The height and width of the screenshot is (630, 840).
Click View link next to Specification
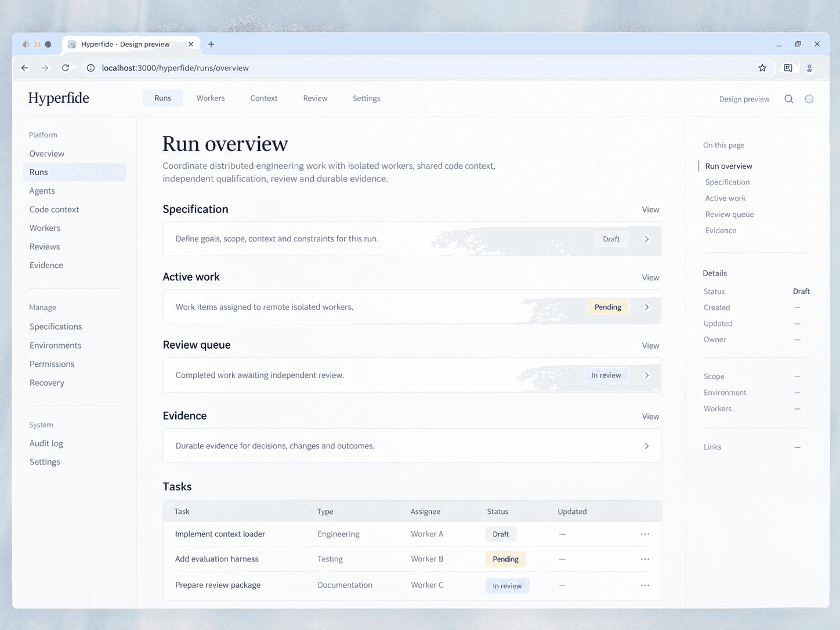point(650,209)
